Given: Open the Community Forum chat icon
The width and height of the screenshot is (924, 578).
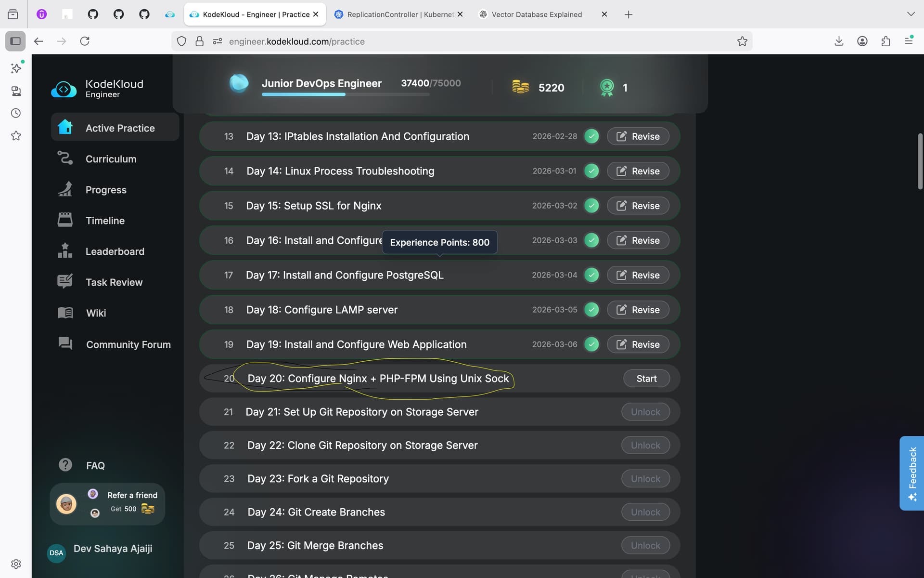Looking at the screenshot, I should [65, 343].
